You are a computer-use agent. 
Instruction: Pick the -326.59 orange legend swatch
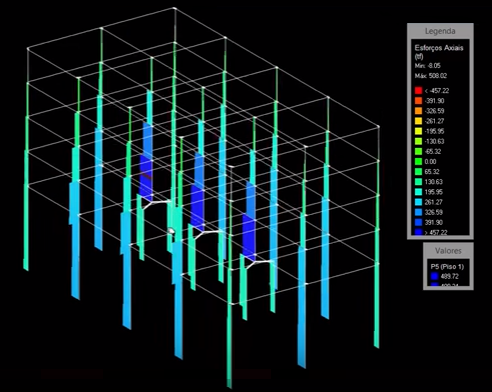418,111
